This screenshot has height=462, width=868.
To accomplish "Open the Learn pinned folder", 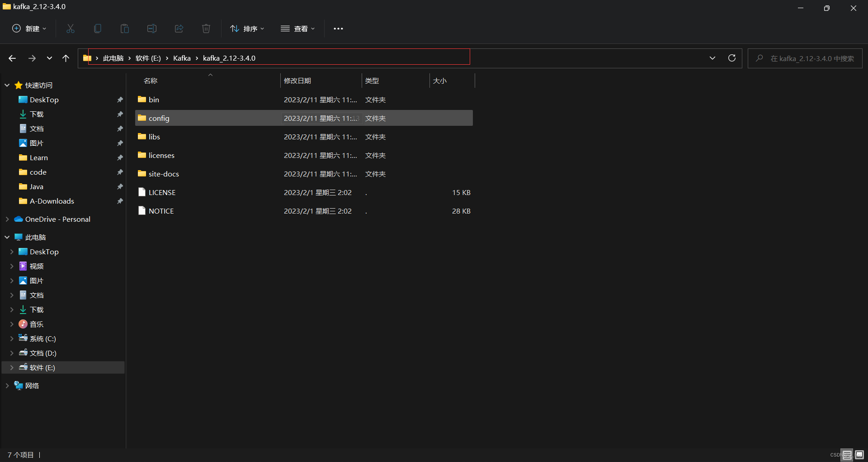I will tap(38, 157).
